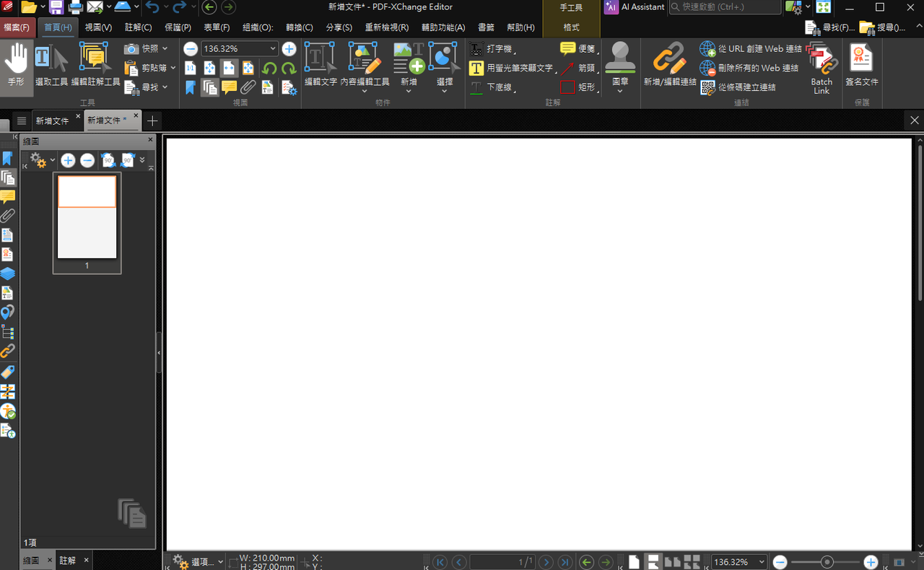
Task: Click the Sign Document (簽名文件) icon
Action: [861, 66]
